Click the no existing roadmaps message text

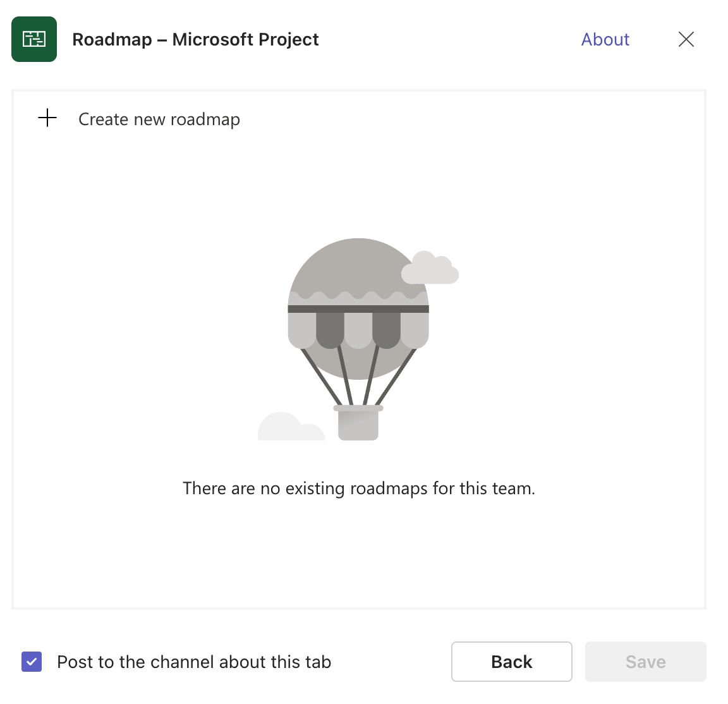[358, 488]
